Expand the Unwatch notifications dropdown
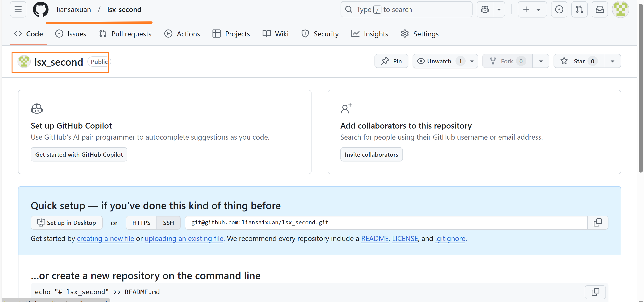The height and width of the screenshot is (302, 644). [472, 61]
